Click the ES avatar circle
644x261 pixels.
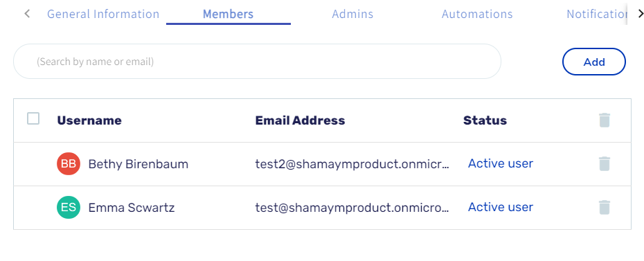coord(68,207)
